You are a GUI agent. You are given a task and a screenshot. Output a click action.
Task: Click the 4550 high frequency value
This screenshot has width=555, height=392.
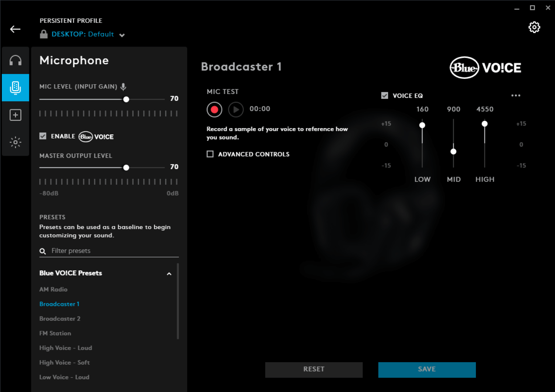485,109
